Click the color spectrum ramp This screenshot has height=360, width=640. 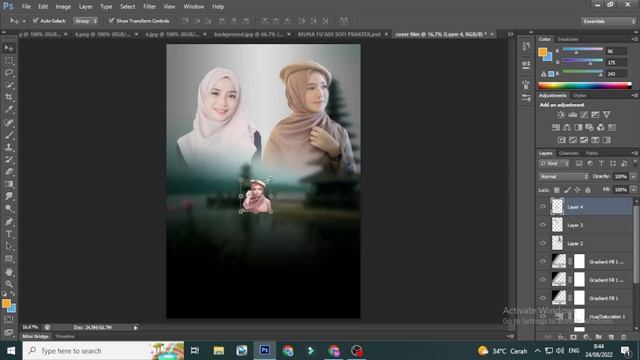click(x=584, y=86)
